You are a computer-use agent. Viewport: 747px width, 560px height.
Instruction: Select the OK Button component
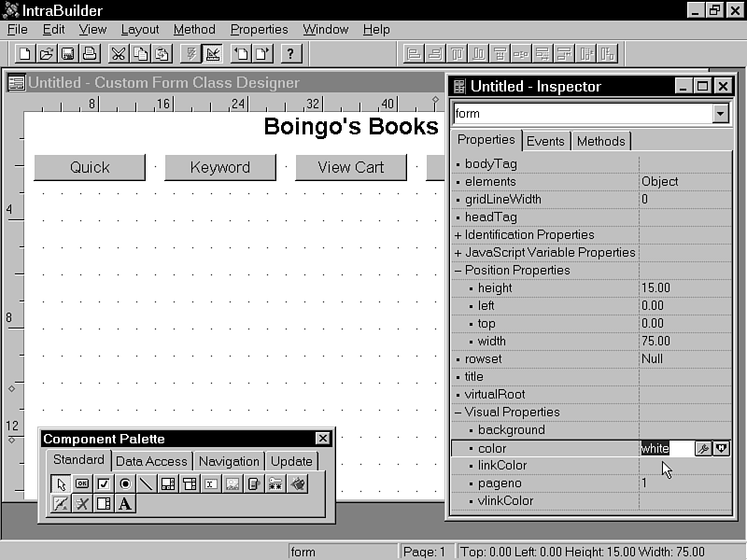[x=82, y=483]
